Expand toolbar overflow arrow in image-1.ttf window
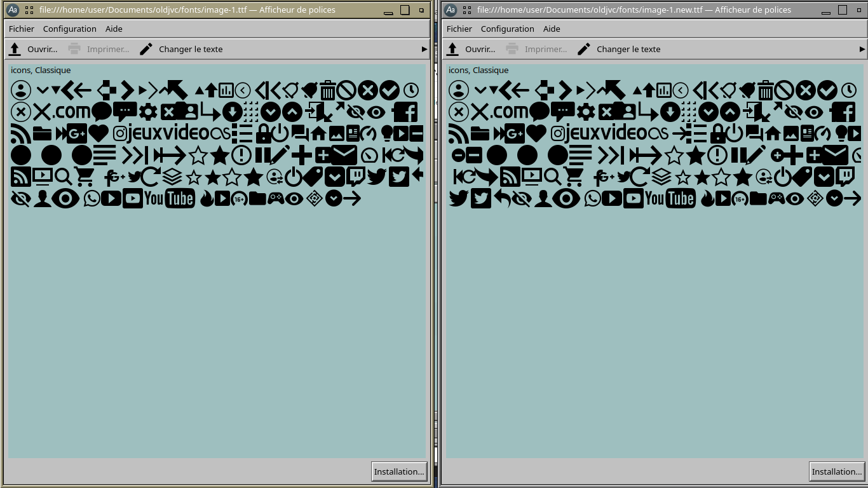The height and width of the screenshot is (488, 868). pos(424,49)
